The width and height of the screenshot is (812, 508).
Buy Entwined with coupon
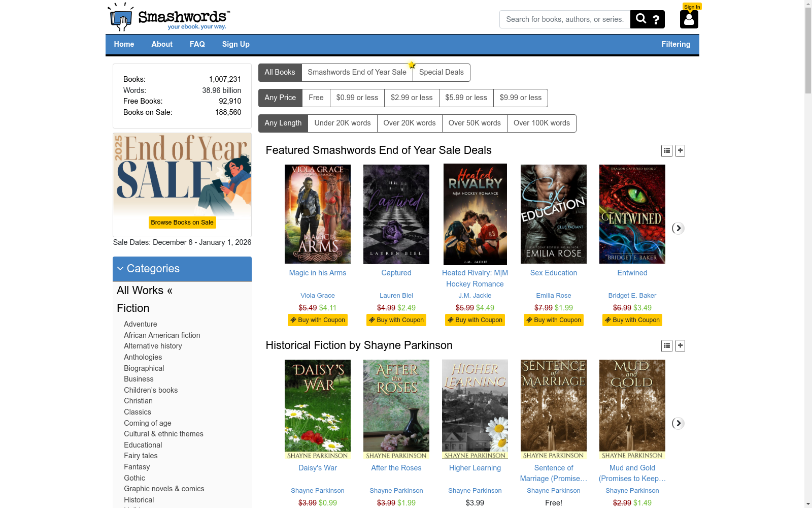[x=632, y=320]
